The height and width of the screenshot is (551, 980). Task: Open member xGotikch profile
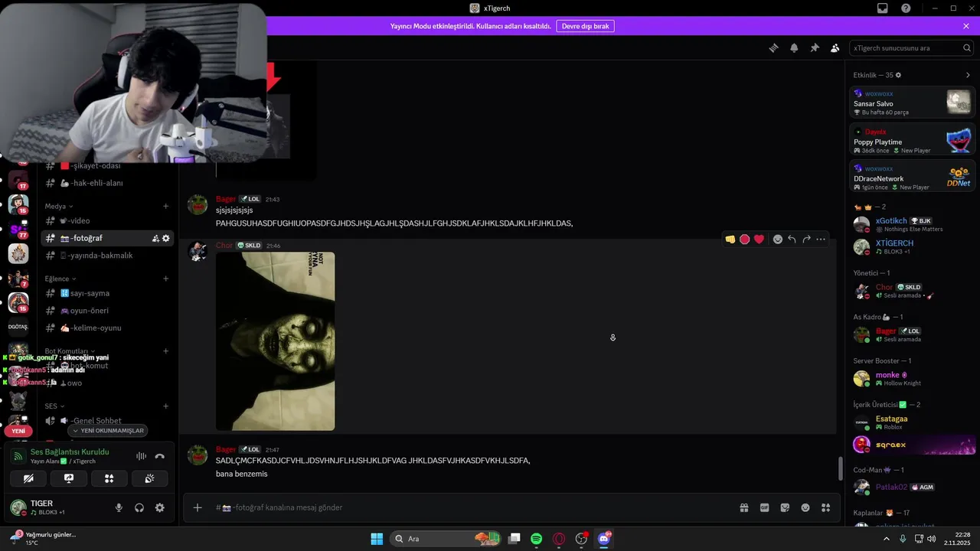pyautogui.click(x=913, y=224)
